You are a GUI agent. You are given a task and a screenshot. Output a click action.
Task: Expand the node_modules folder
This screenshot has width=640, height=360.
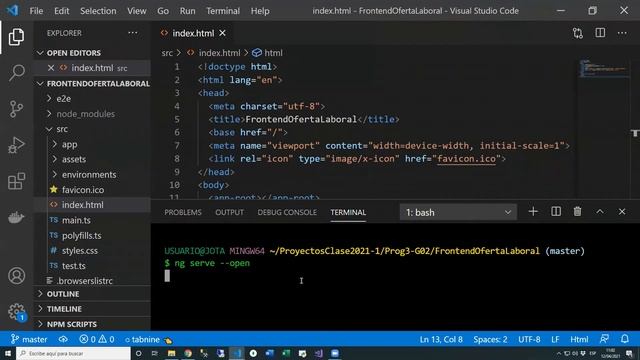[85, 113]
